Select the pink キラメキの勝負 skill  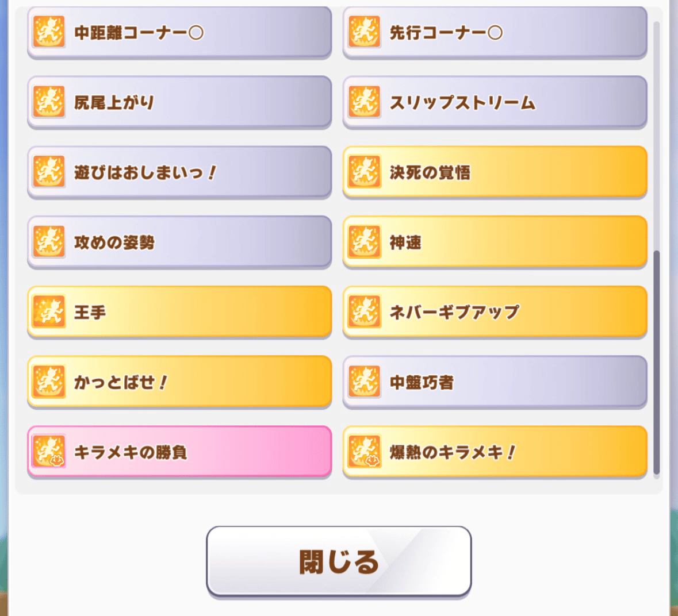pyautogui.click(x=179, y=452)
